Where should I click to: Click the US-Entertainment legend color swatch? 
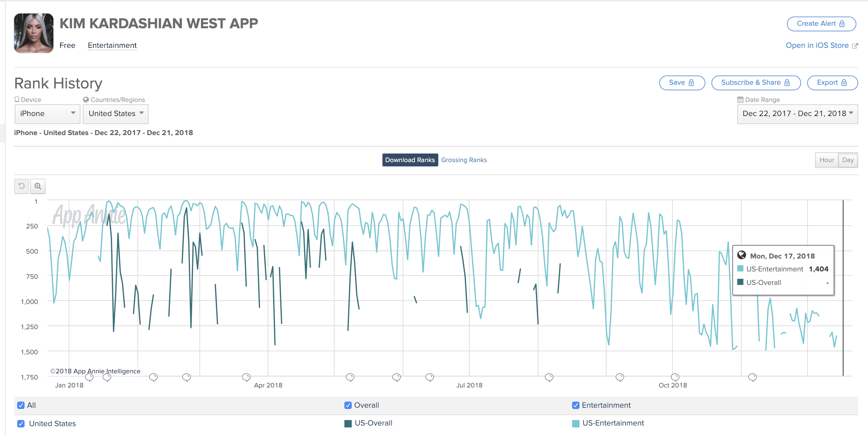click(575, 423)
